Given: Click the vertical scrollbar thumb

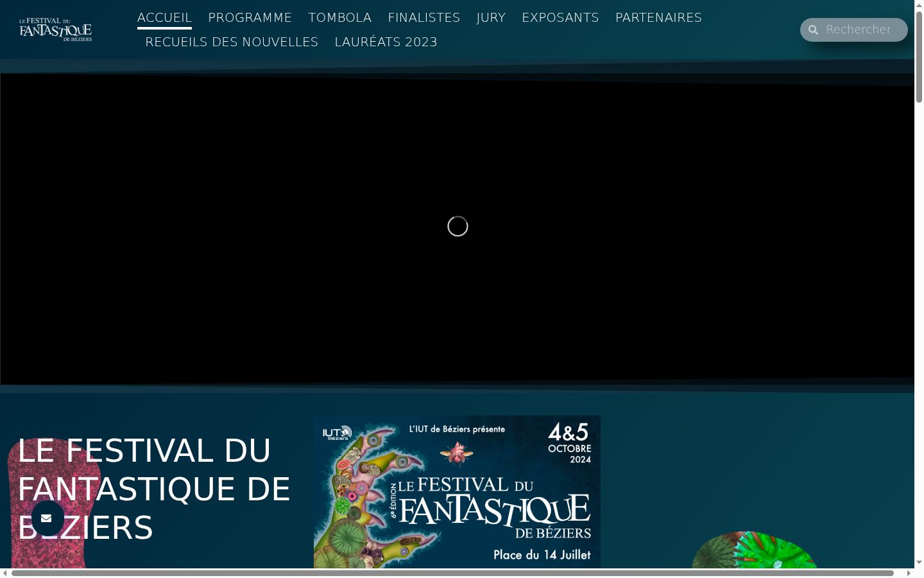Looking at the screenshot, I should (919, 57).
